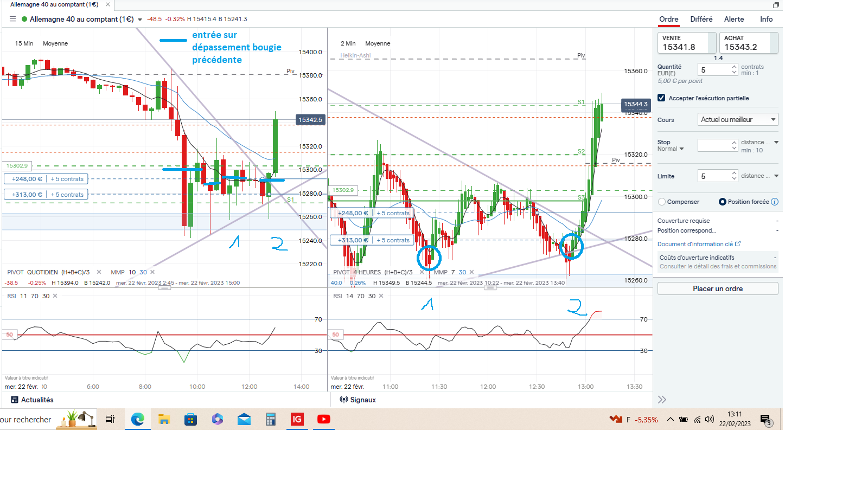Viewport: 868px width, 488px height.
Task: Uncheck Accepter l'exécution partielle checkbox
Action: coord(661,98)
